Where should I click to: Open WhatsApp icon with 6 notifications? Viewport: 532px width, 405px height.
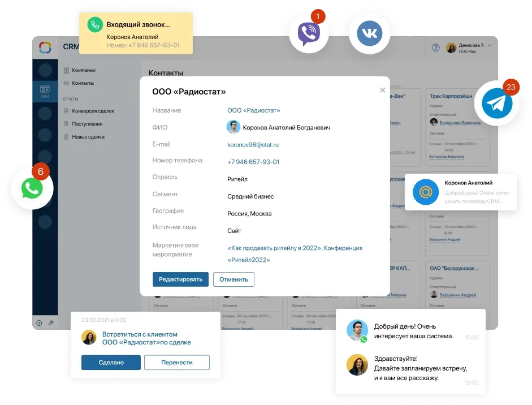(x=32, y=188)
